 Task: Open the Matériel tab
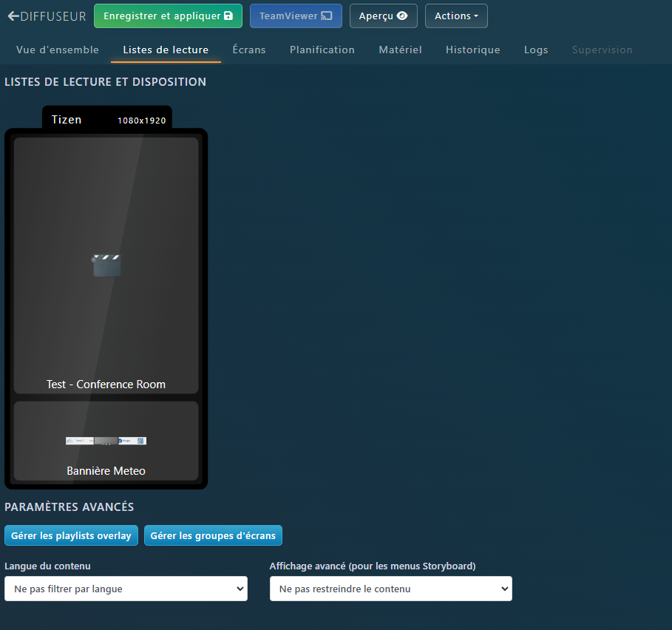400,50
